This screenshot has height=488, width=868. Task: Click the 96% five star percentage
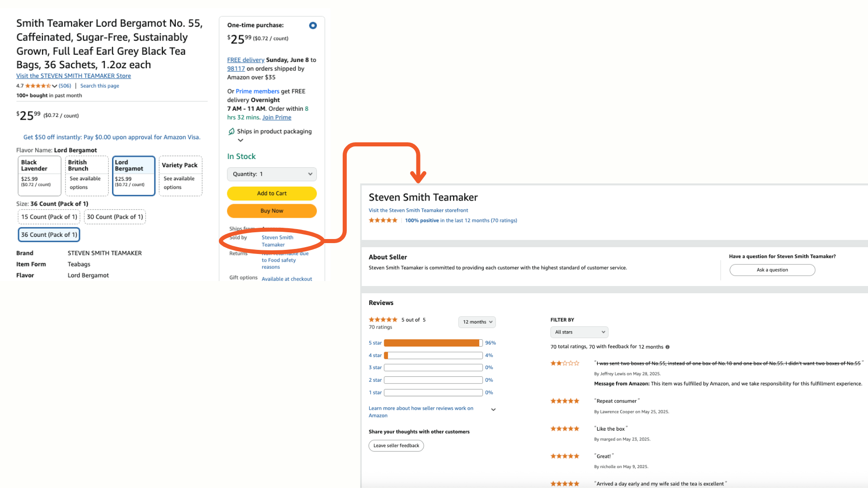tap(491, 343)
